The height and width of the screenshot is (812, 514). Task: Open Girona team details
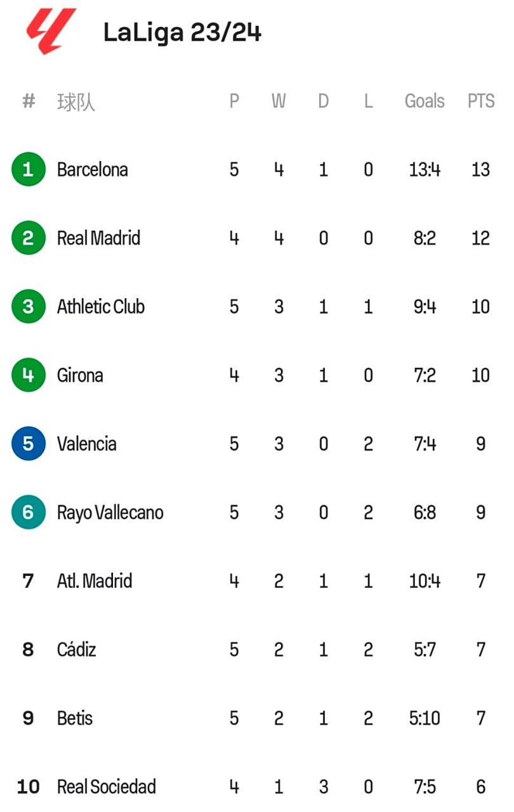(80, 375)
